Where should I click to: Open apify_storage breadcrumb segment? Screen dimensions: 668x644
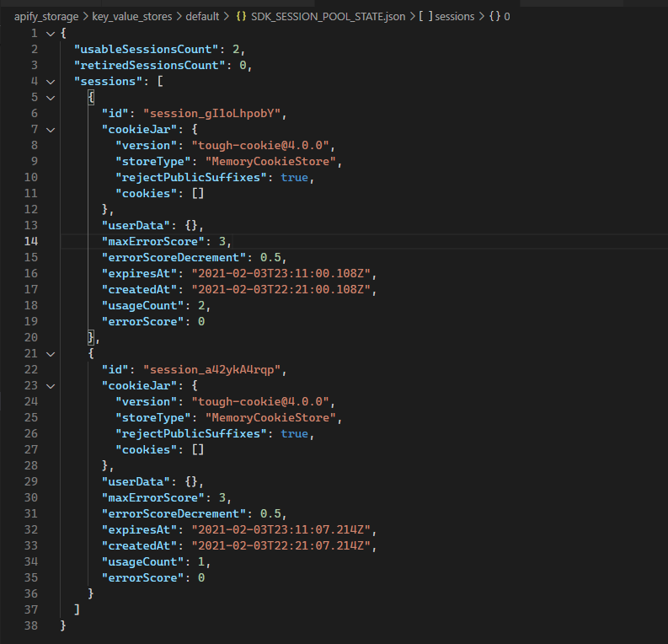(x=46, y=17)
